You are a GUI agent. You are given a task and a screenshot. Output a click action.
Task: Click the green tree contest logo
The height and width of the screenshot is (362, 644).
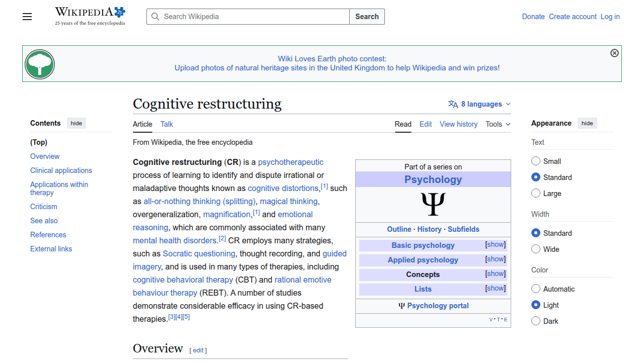[x=40, y=64]
